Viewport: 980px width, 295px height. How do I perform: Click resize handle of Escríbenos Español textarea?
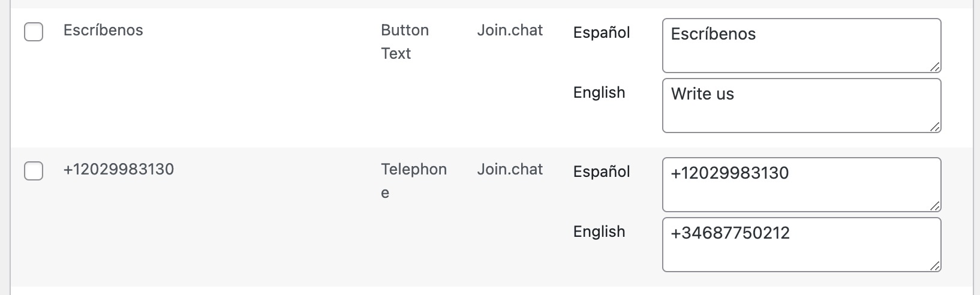[935, 67]
